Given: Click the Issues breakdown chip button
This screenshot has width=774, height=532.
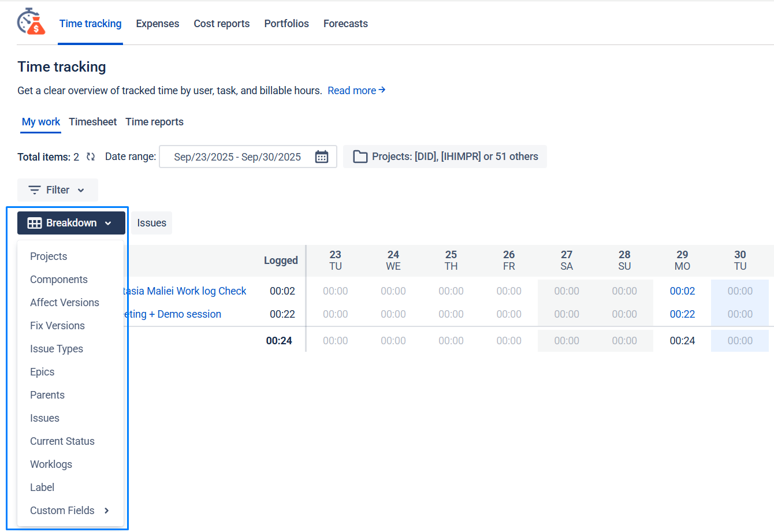Looking at the screenshot, I should point(151,223).
